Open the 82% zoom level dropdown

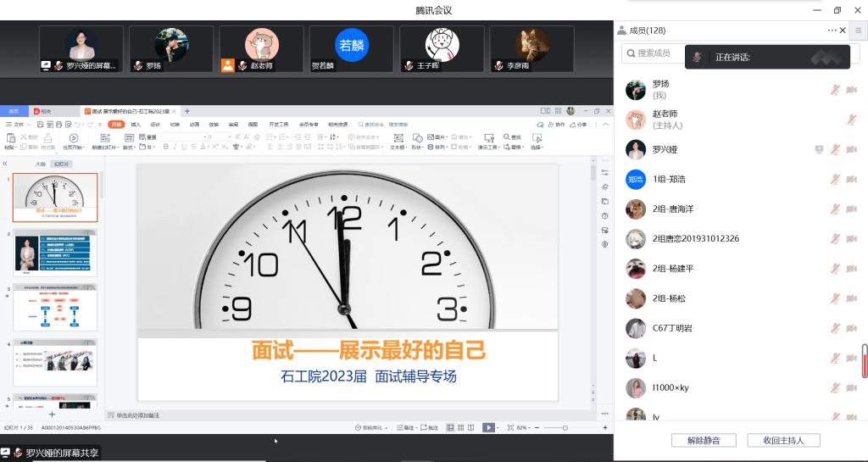click(523, 428)
